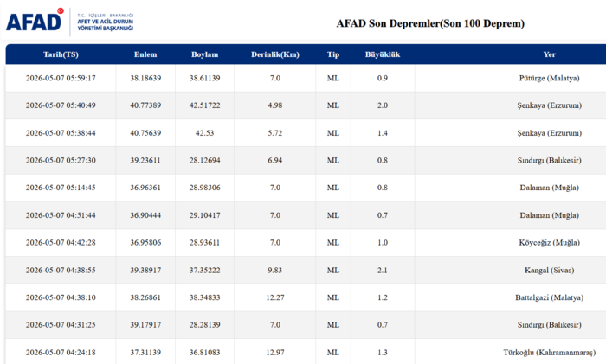Click latitude value 39.38917
The height and width of the screenshot is (364, 606).
[145, 271]
